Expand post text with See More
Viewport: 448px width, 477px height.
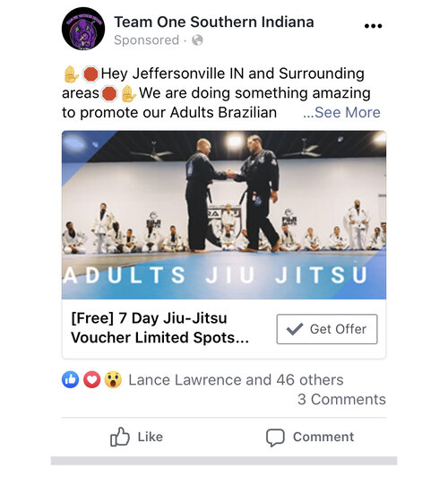(x=341, y=112)
